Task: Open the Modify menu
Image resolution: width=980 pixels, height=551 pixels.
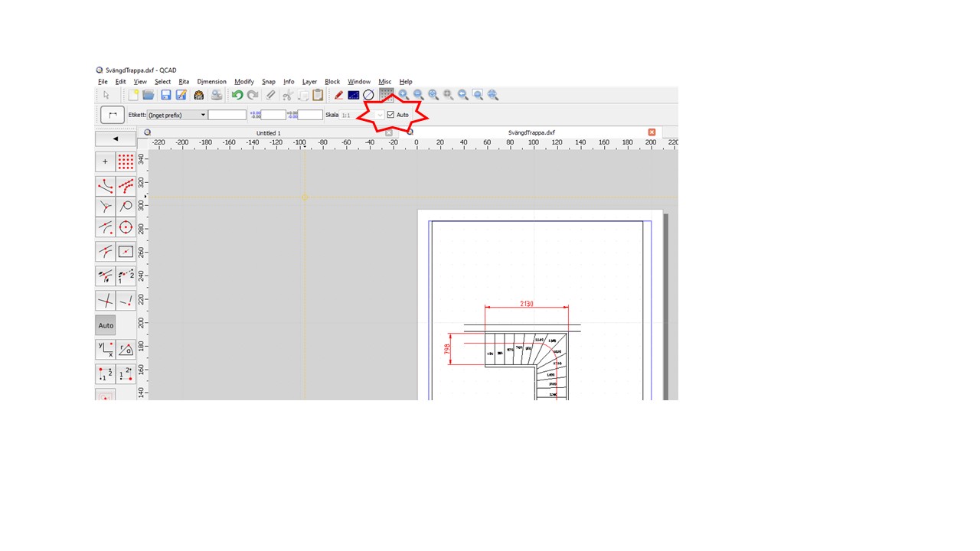Action: 243,82
